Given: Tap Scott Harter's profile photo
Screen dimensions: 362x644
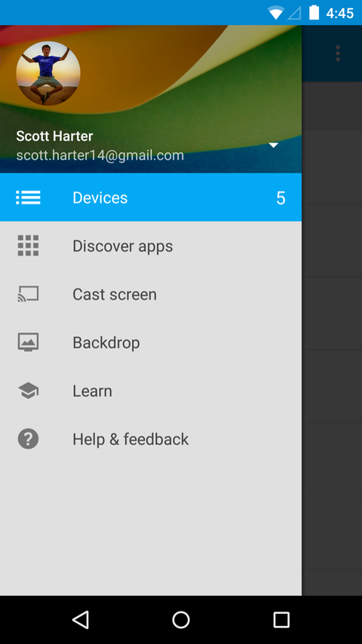Looking at the screenshot, I should (48, 73).
